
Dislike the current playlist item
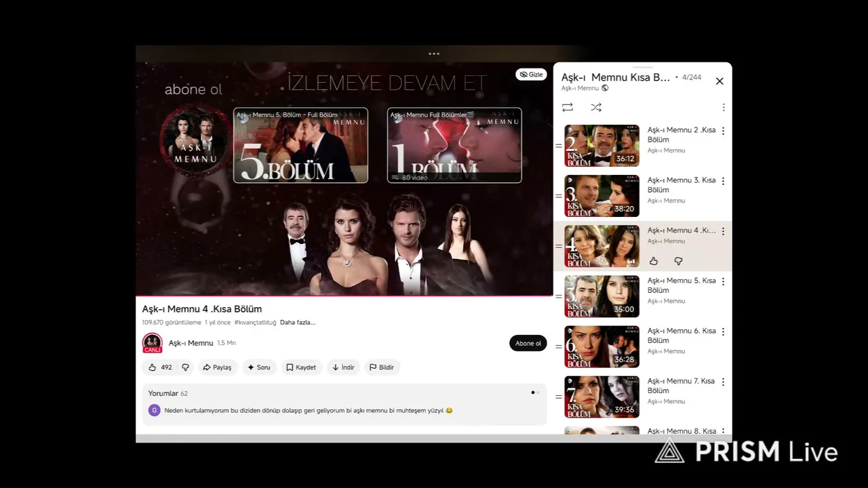(x=678, y=261)
